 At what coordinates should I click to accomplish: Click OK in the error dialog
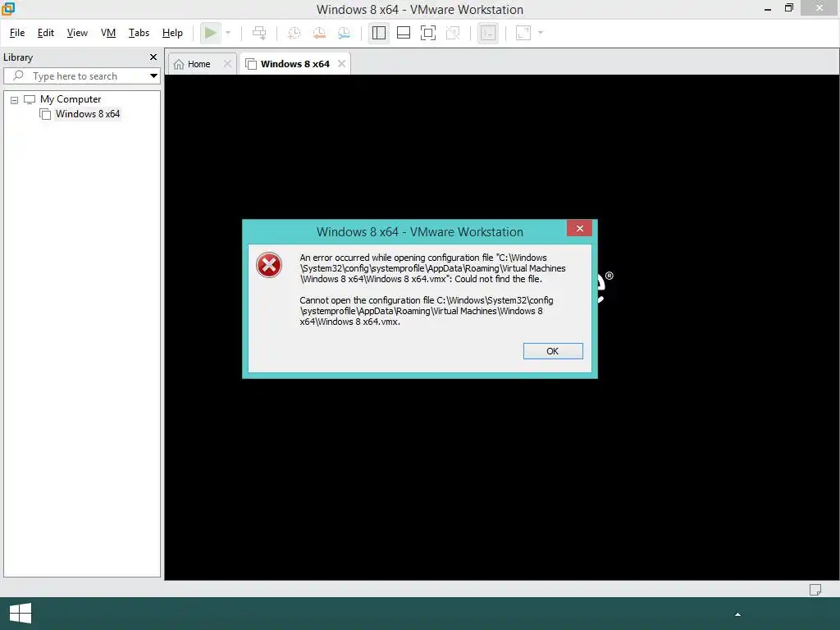click(x=553, y=351)
